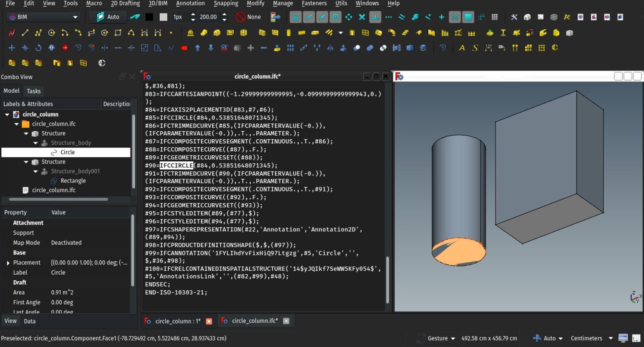Screen dimensions: 644x347
Task: Collapse the circle_column.ifc group
Action: 16,124
